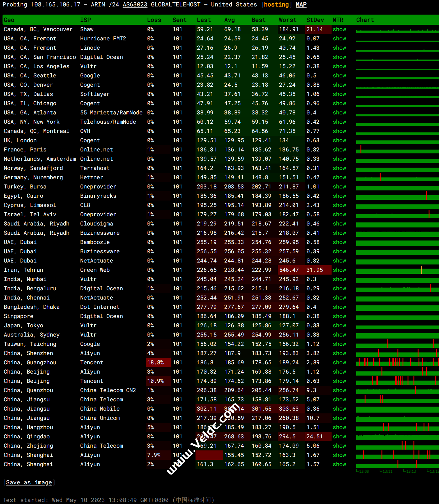Screen dimensions: 439x504
Task: Show MTR for Bangladesh, Dhaka row
Action: click(x=339, y=307)
